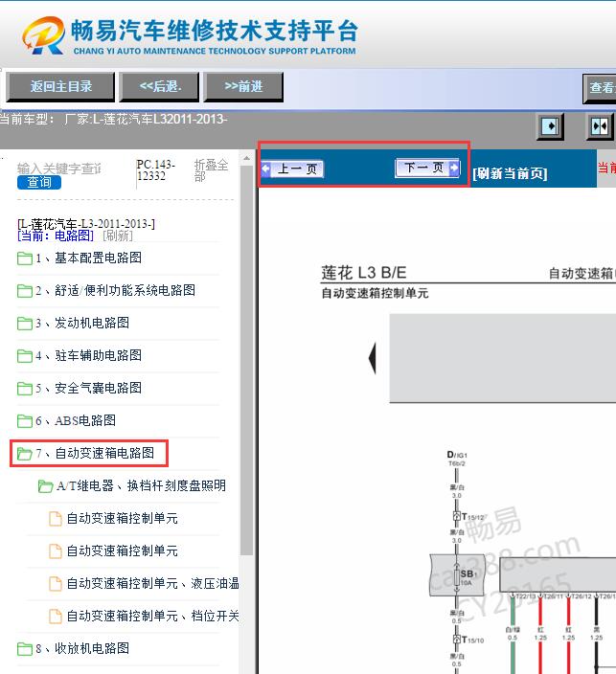Open A/T继电器、换档杆刻度盘照明 subfolder

tap(141, 485)
